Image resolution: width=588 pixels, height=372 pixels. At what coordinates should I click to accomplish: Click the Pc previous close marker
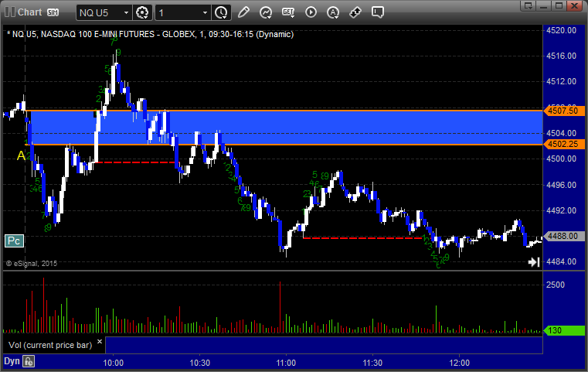[x=14, y=241]
